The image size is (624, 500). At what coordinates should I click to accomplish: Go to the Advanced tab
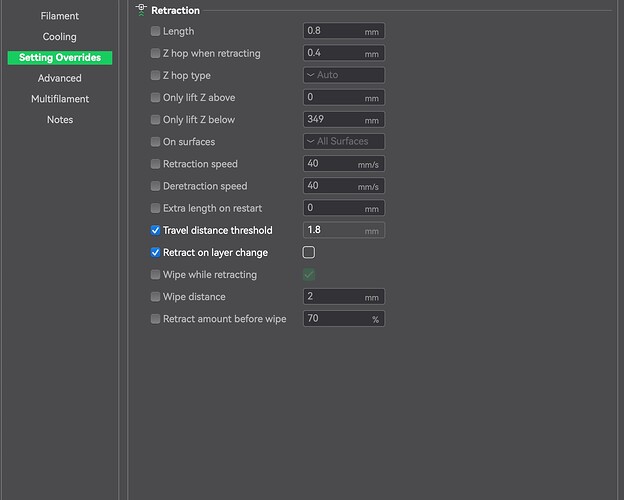[x=60, y=78]
